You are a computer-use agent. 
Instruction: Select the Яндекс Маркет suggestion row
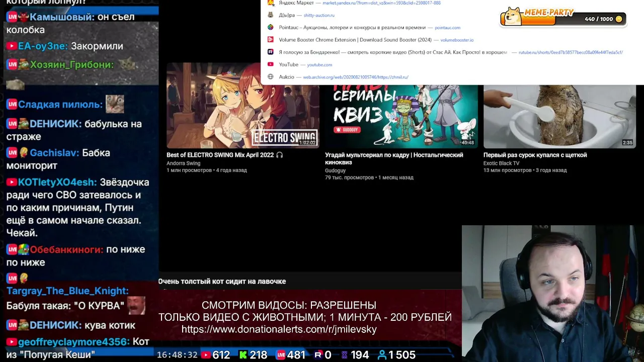point(452,3)
